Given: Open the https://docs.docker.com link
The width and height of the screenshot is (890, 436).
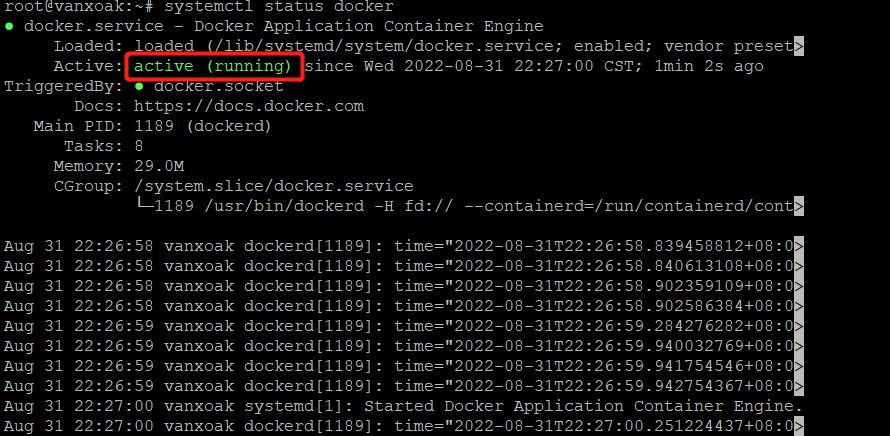Looking at the screenshot, I should (248, 106).
